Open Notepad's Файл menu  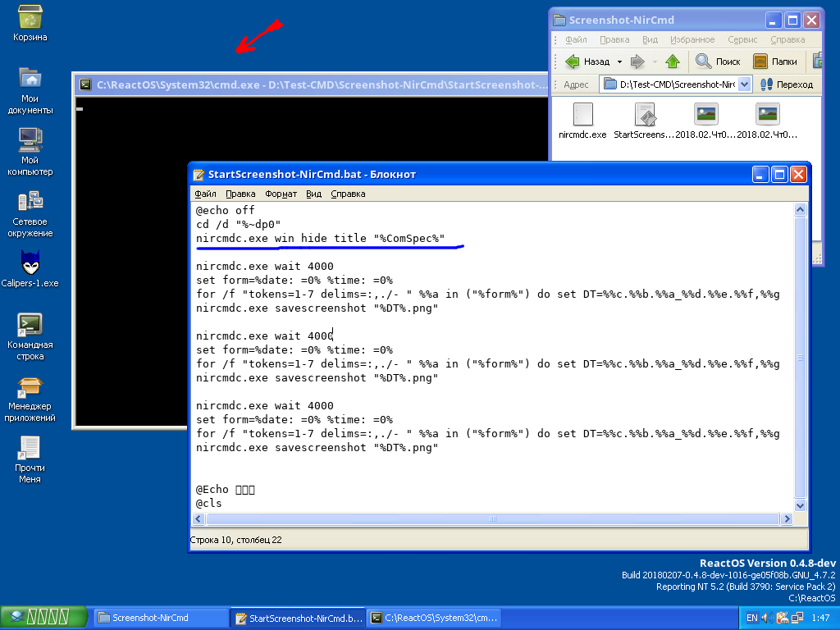[205, 194]
